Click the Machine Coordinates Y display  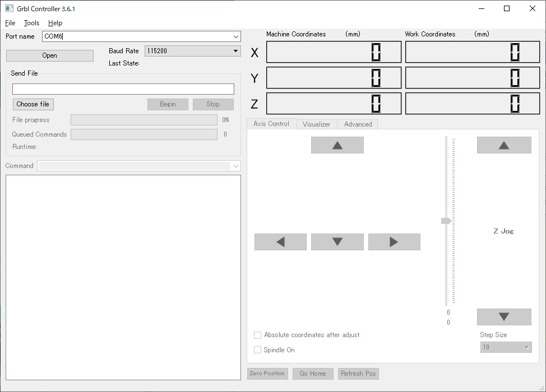[x=334, y=78]
